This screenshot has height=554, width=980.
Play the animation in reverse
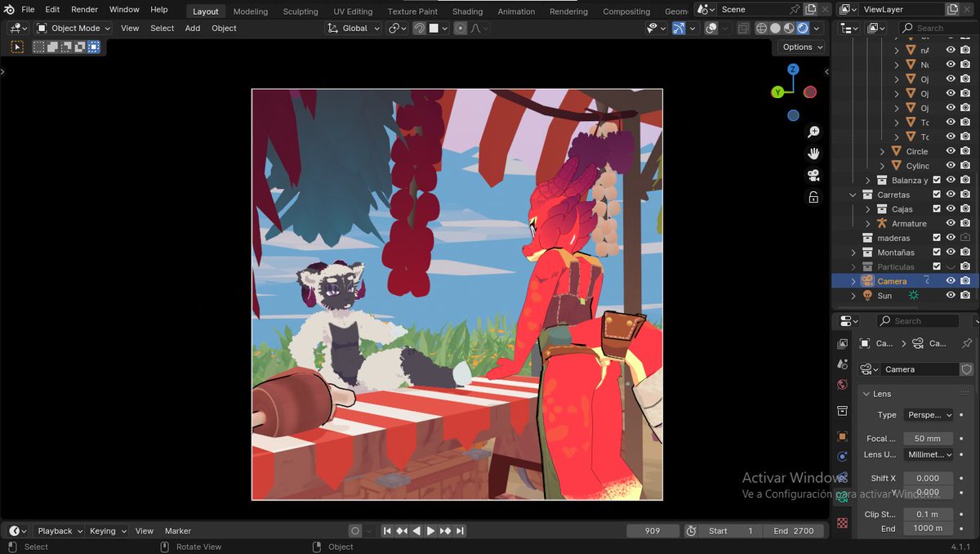[x=416, y=531]
